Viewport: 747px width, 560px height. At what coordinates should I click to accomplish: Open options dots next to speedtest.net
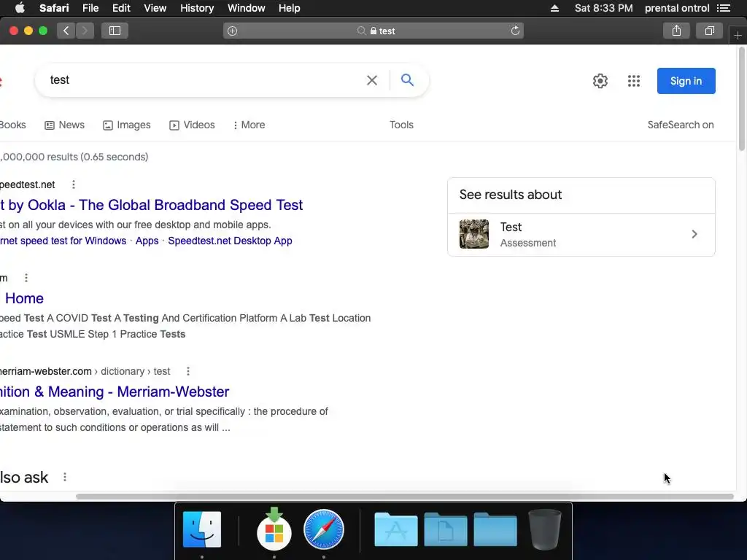tap(74, 184)
